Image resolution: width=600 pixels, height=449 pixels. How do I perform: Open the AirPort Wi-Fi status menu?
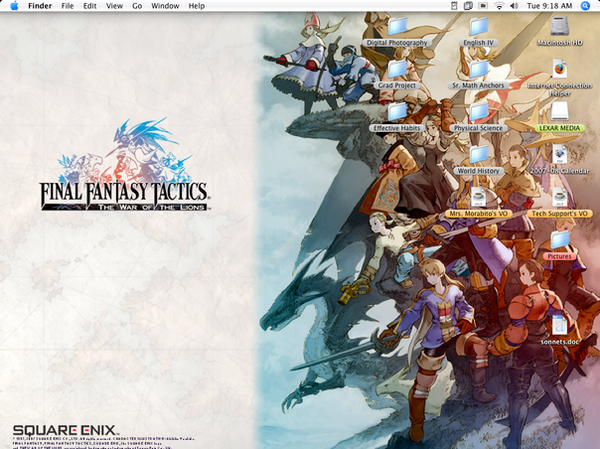coord(499,6)
